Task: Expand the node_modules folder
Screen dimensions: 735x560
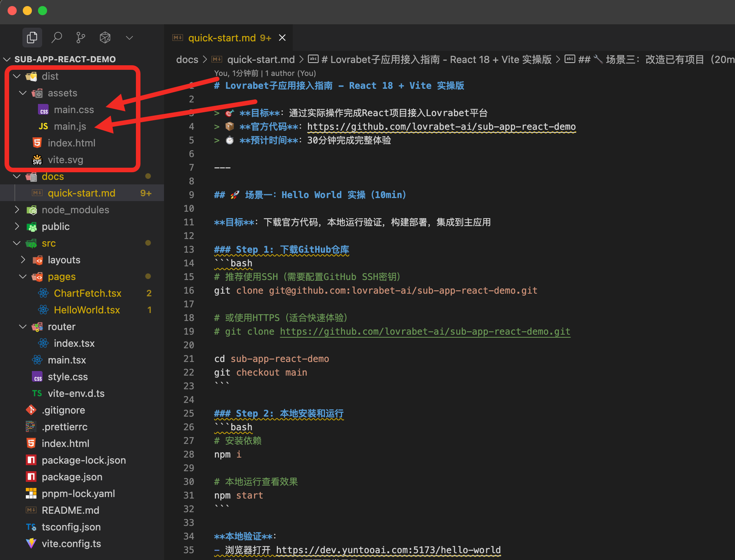Action: [17, 210]
